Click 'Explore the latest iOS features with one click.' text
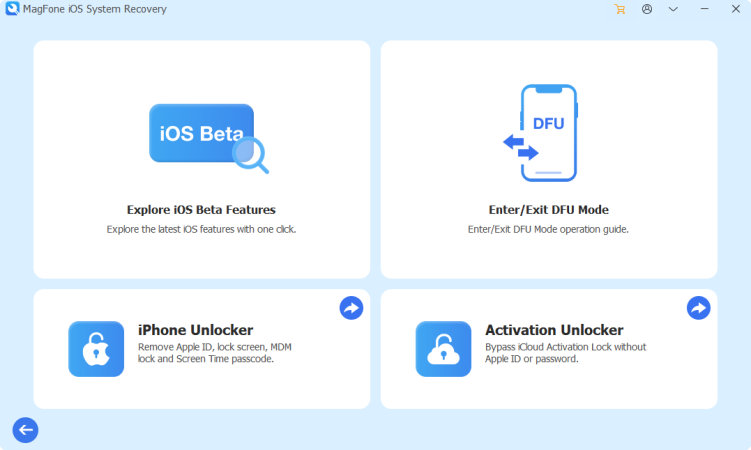Viewport: 751px width, 450px height. tap(201, 229)
